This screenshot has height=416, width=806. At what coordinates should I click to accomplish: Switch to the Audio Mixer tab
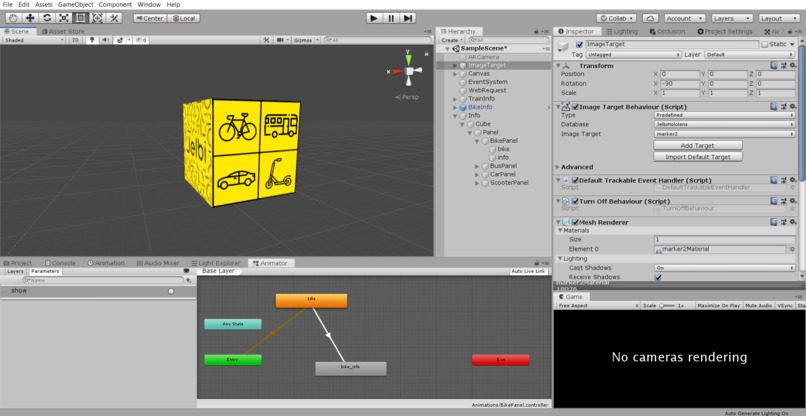[158, 263]
